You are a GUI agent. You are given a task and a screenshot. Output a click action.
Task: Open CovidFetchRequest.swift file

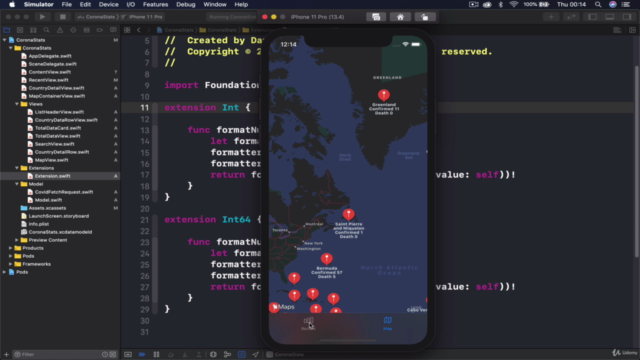point(64,192)
